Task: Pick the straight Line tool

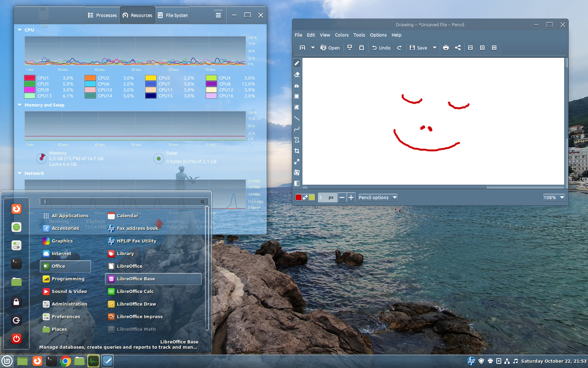Action: point(297,118)
